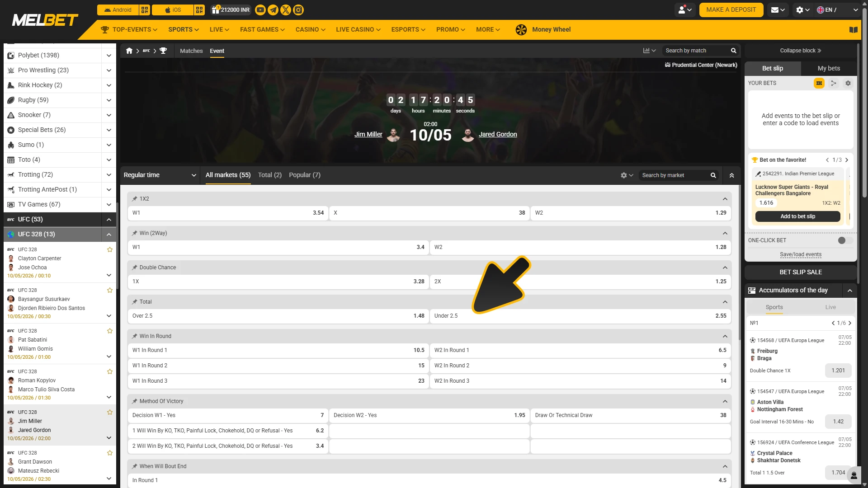Expand the Rugby sports category

[x=109, y=100]
